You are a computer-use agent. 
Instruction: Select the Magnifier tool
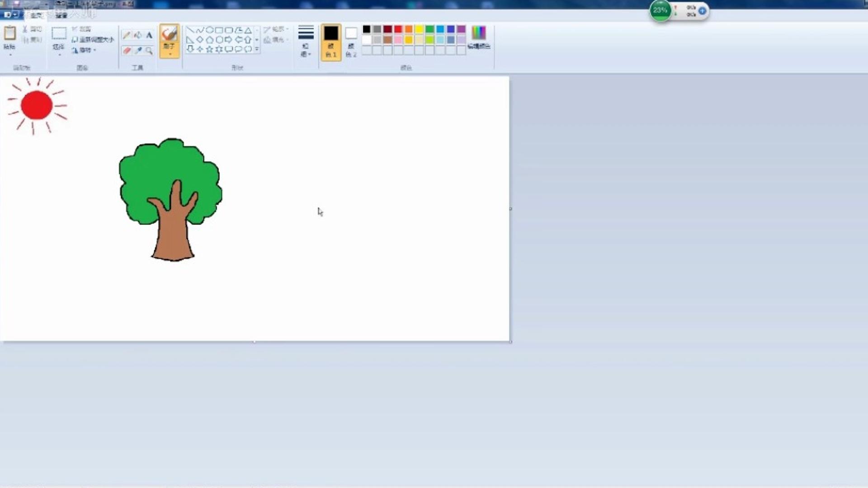coord(149,51)
